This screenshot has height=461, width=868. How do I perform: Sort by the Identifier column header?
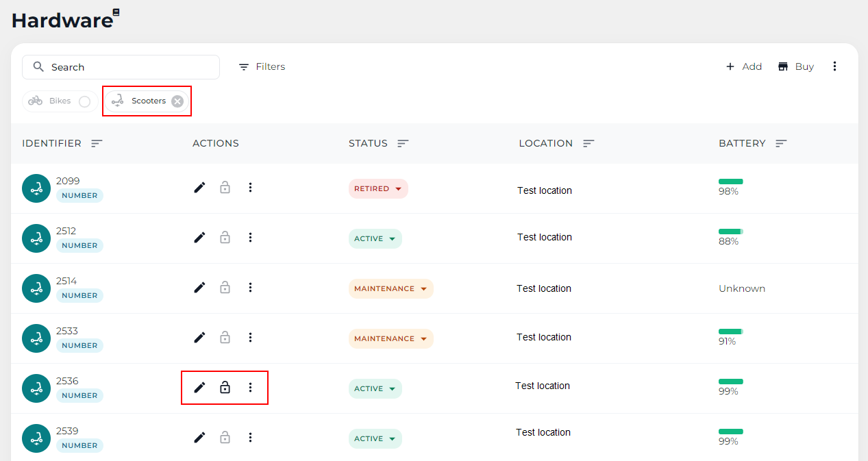point(97,144)
